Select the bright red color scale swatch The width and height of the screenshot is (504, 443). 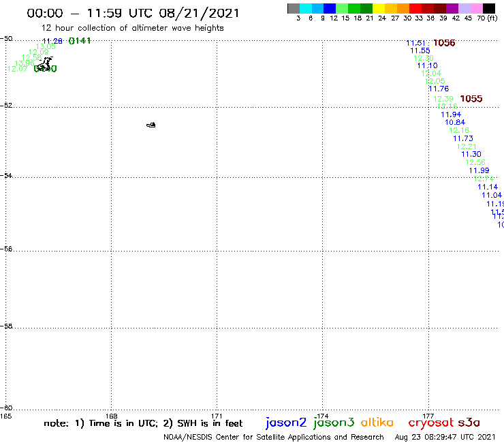pos(415,8)
